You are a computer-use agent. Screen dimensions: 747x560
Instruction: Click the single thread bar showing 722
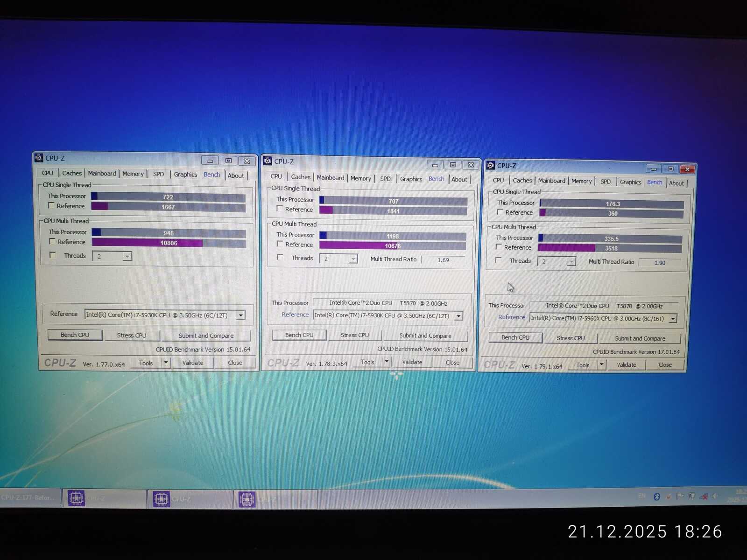point(169,196)
